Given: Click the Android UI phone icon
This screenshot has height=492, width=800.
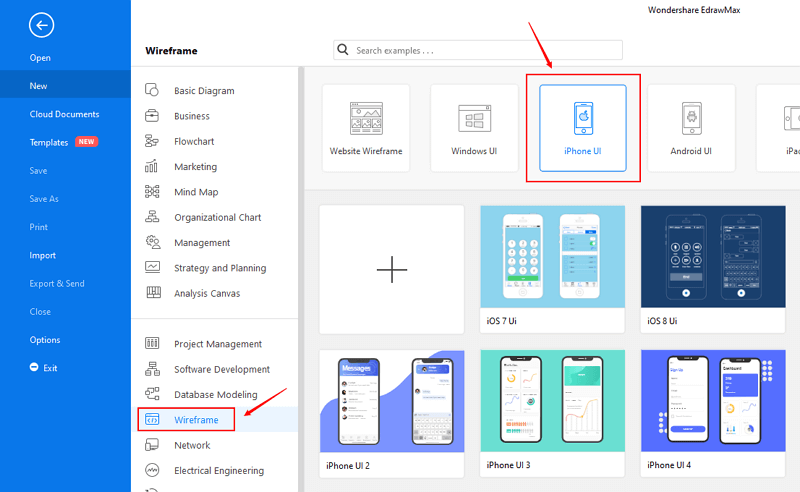Looking at the screenshot, I should tap(691, 118).
